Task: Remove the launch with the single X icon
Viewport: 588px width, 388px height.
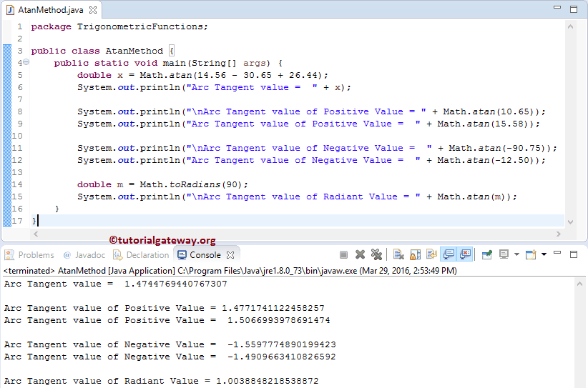Action: pyautogui.click(x=360, y=254)
